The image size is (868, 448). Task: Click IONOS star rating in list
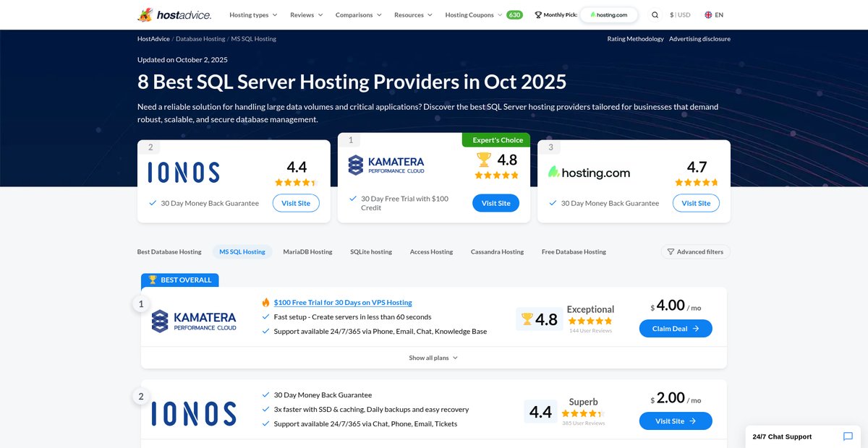(583, 413)
